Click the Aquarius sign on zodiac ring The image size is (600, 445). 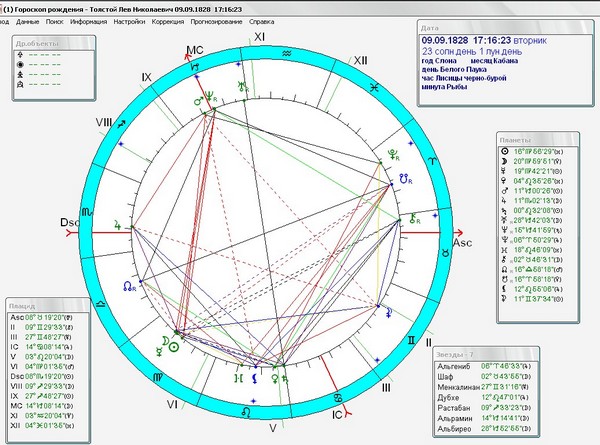(x=287, y=54)
